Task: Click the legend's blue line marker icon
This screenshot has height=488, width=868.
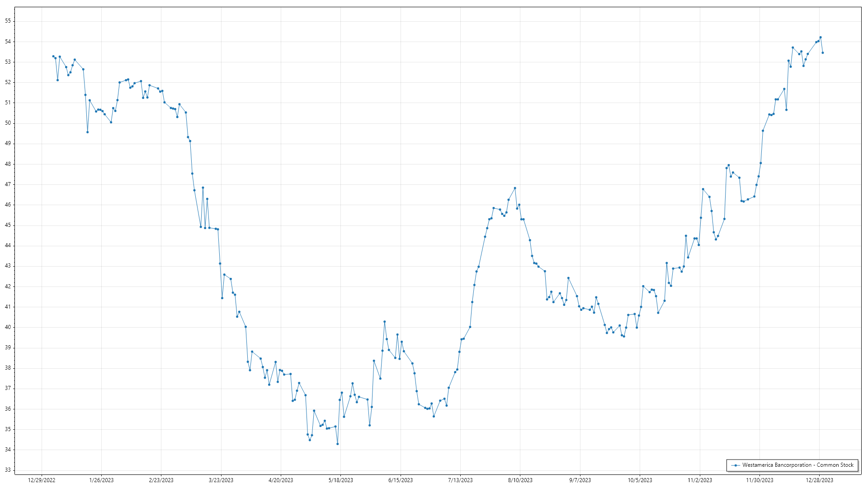Action: tap(736, 465)
